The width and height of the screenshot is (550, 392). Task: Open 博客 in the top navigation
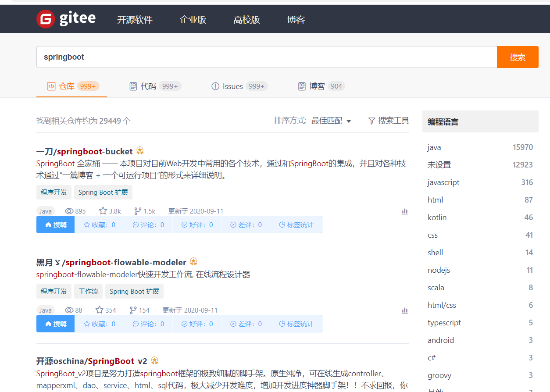(x=296, y=20)
